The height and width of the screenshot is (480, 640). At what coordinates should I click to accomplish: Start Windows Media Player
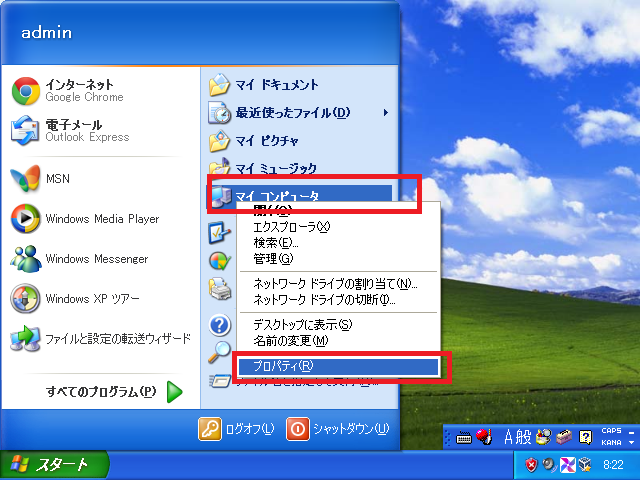point(101,219)
